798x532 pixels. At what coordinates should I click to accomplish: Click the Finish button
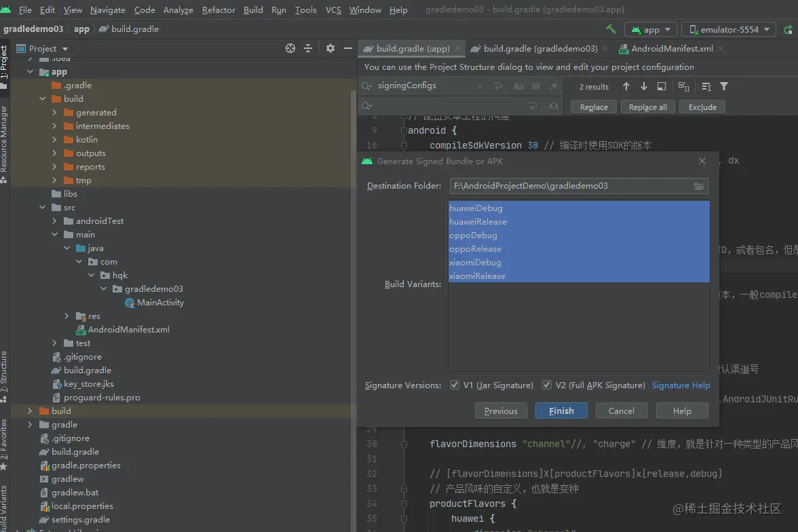(x=561, y=411)
